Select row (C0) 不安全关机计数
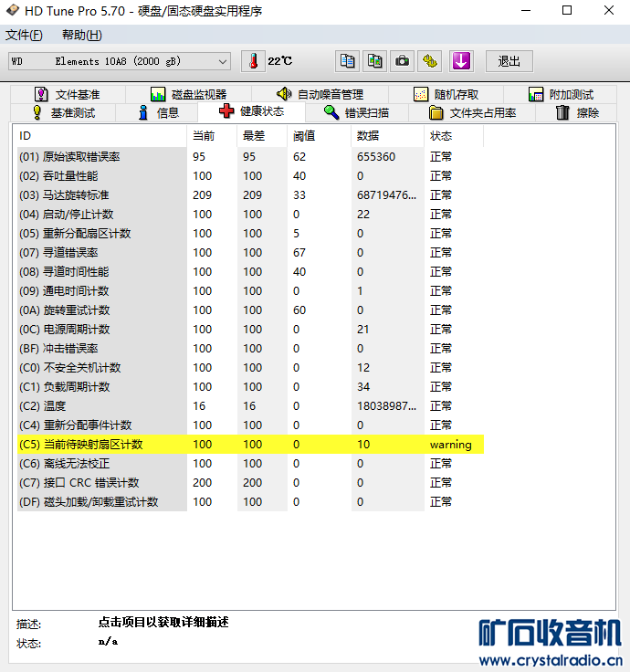The height and width of the screenshot is (672, 630). [250, 368]
